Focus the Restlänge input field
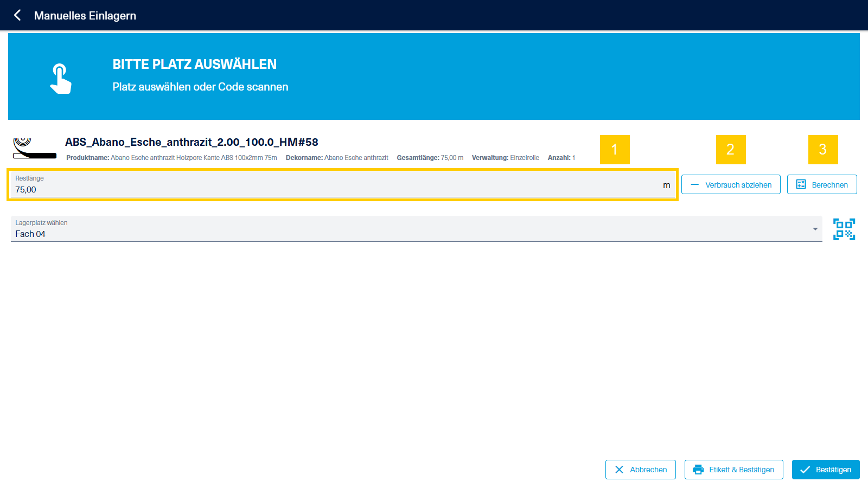Screen dimensions: 868x488 tap(336, 189)
